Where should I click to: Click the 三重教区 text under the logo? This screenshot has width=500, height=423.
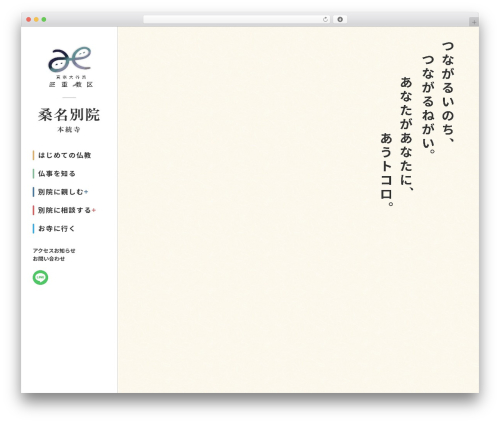[71, 85]
